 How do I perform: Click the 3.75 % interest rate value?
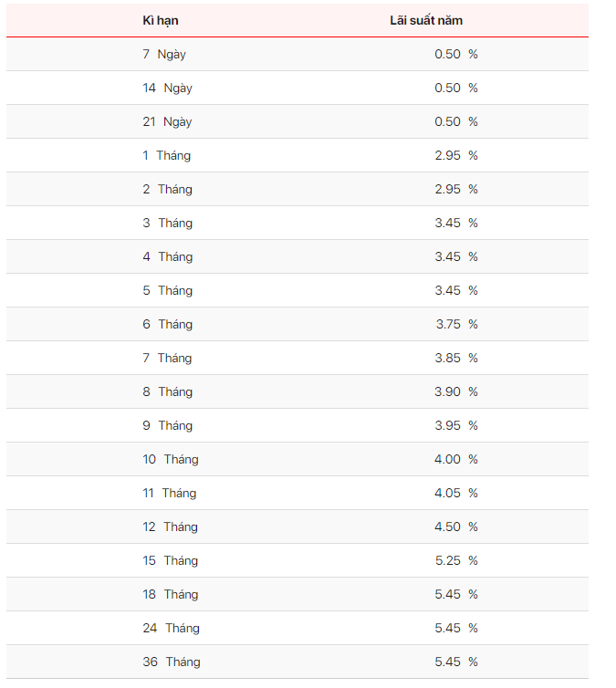click(x=456, y=324)
